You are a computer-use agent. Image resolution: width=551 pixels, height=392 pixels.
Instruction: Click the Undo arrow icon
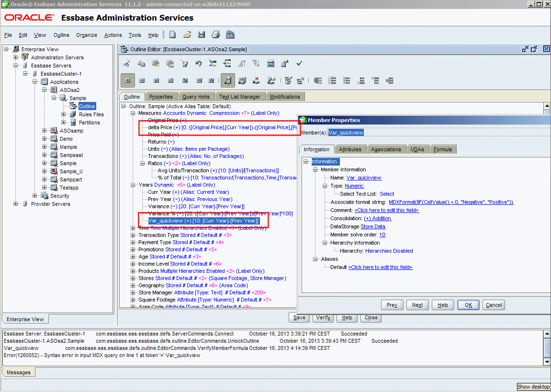(x=199, y=64)
